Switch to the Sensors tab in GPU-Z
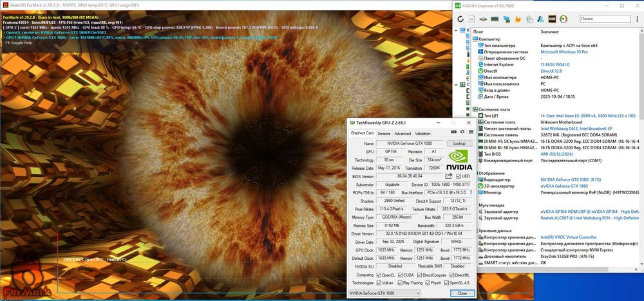The width and height of the screenshot is (644, 301). click(x=384, y=133)
